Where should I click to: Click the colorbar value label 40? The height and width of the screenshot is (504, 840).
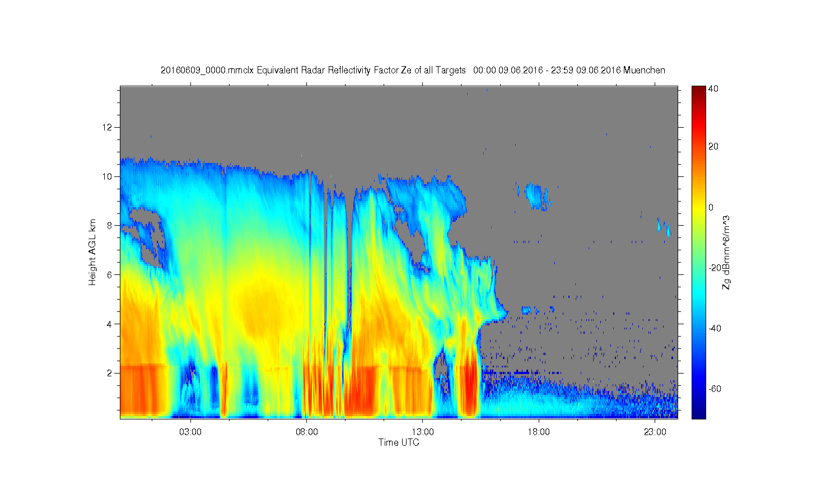click(x=713, y=88)
